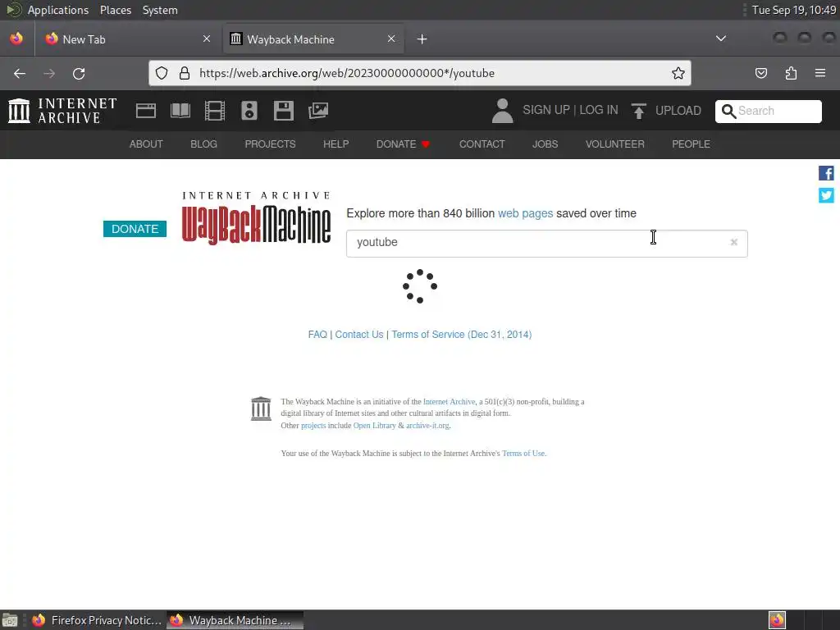840x630 pixels.
Task: Follow the web pages link
Action: tap(525, 213)
